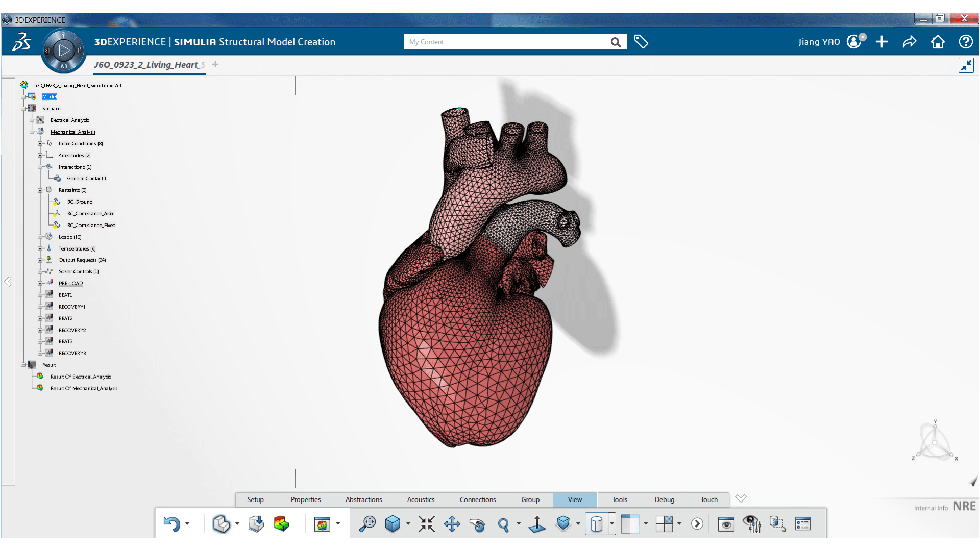Select General Contact.1 tree item

[x=86, y=179]
